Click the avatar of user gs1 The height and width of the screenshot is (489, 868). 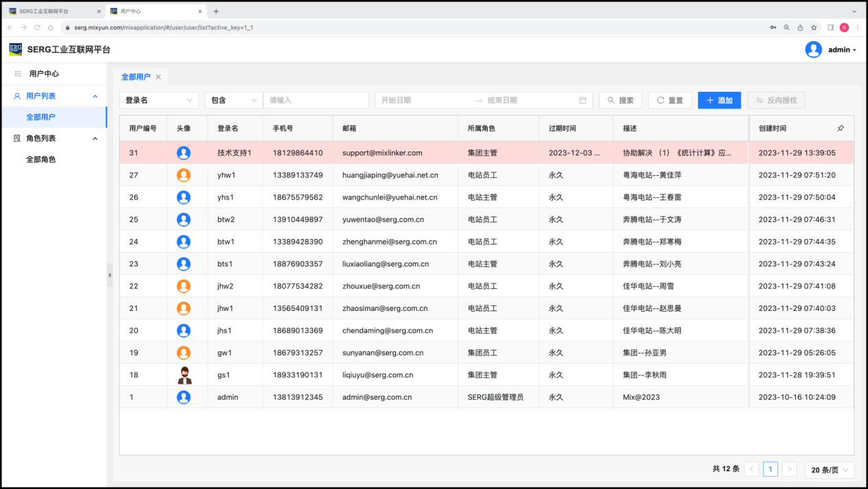tap(184, 375)
